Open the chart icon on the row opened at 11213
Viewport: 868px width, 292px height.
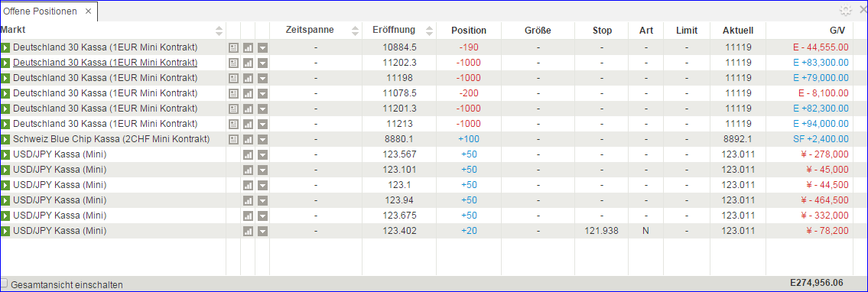[x=248, y=124]
